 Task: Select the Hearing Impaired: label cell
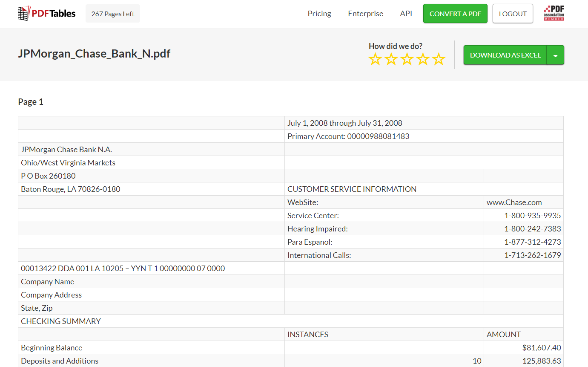tap(384, 229)
